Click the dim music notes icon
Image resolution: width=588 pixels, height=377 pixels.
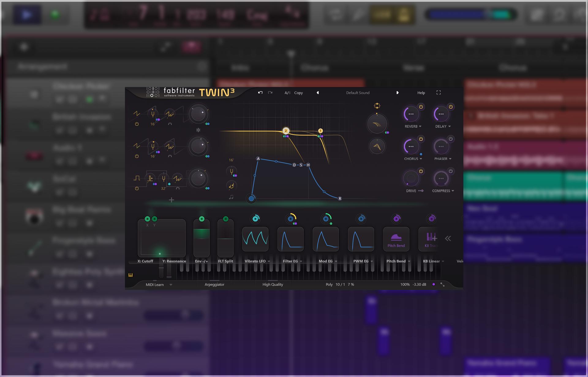(x=231, y=197)
